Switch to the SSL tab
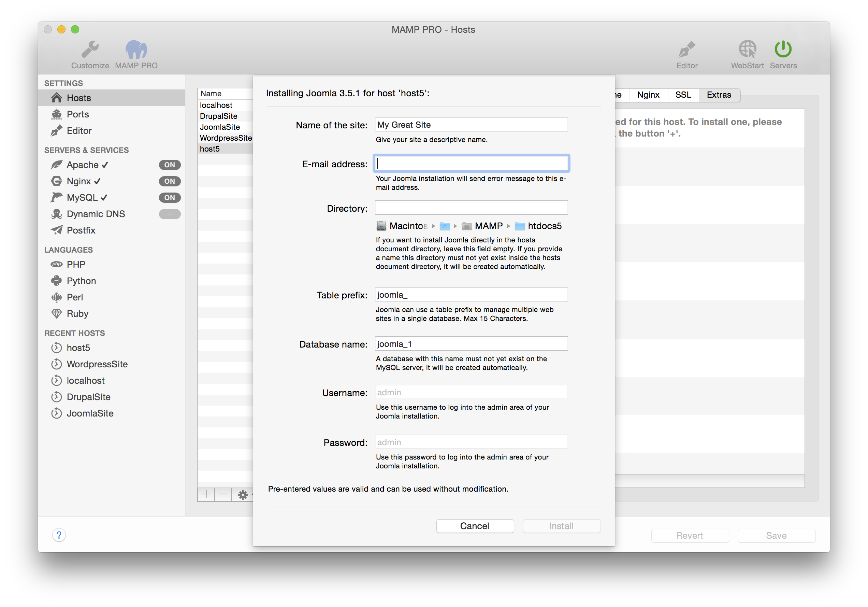868x607 pixels. [683, 95]
